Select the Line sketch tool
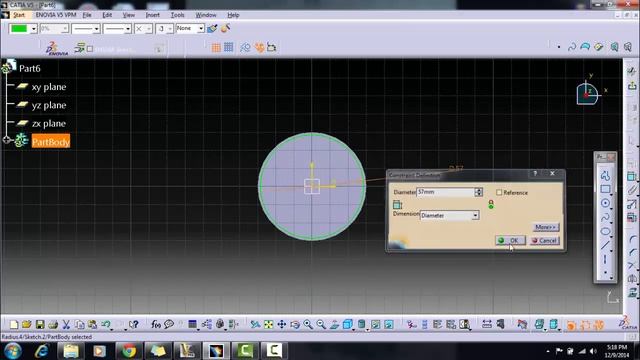 click(605, 245)
